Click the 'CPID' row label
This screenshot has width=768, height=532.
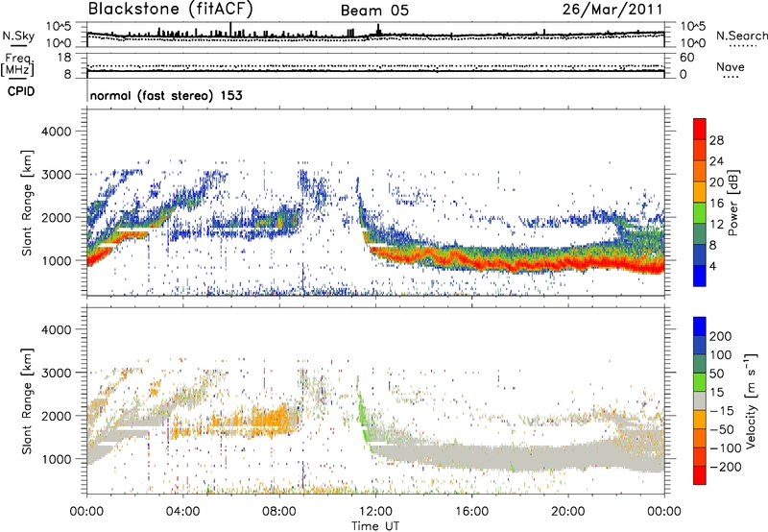coord(21,91)
